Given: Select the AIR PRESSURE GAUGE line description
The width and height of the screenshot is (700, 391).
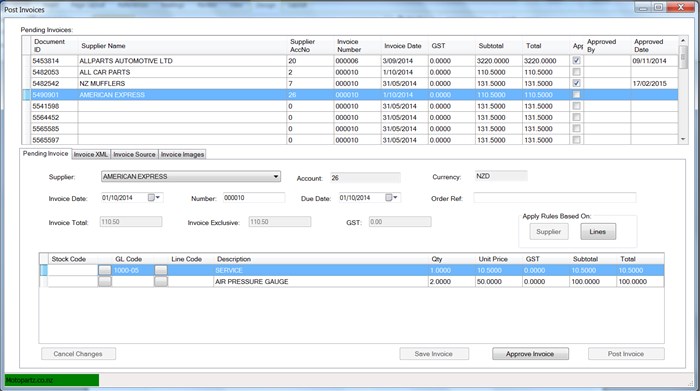Looking at the screenshot, I should pyautogui.click(x=321, y=282).
